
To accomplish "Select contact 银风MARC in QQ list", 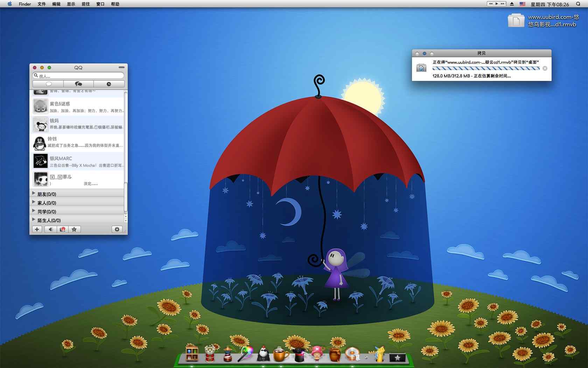I will point(77,161).
